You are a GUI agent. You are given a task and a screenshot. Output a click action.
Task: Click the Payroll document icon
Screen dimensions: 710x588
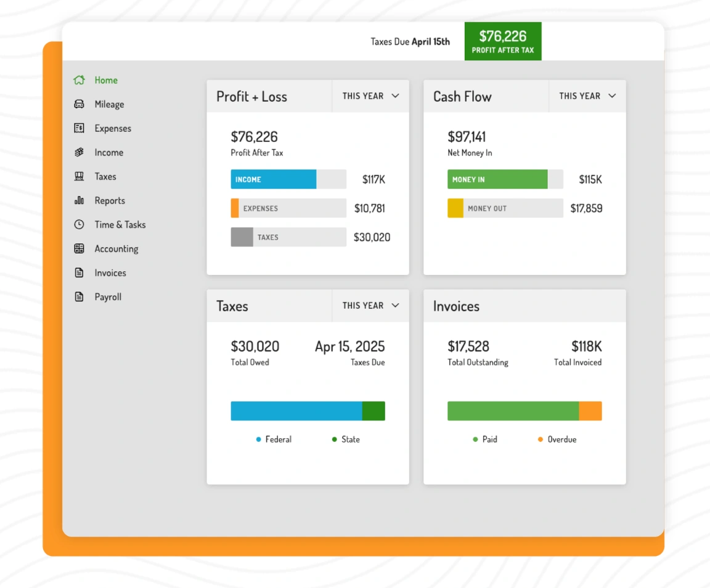click(80, 296)
